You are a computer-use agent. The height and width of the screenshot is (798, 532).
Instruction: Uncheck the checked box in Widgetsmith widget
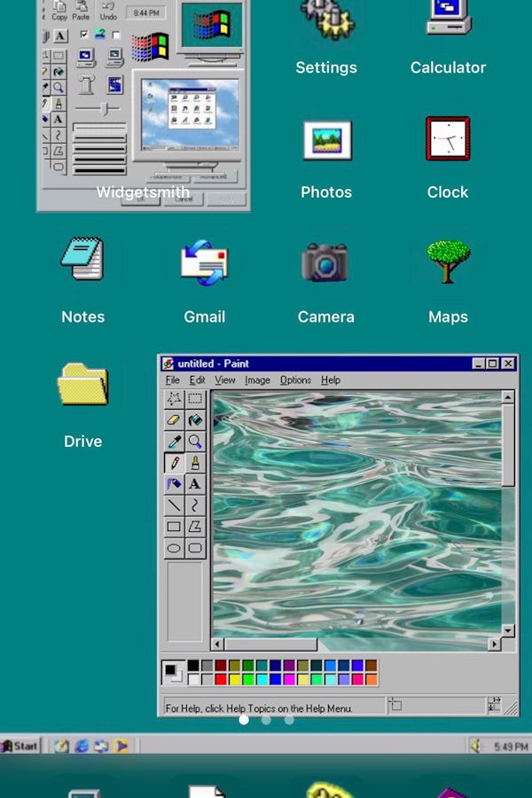[x=84, y=35]
